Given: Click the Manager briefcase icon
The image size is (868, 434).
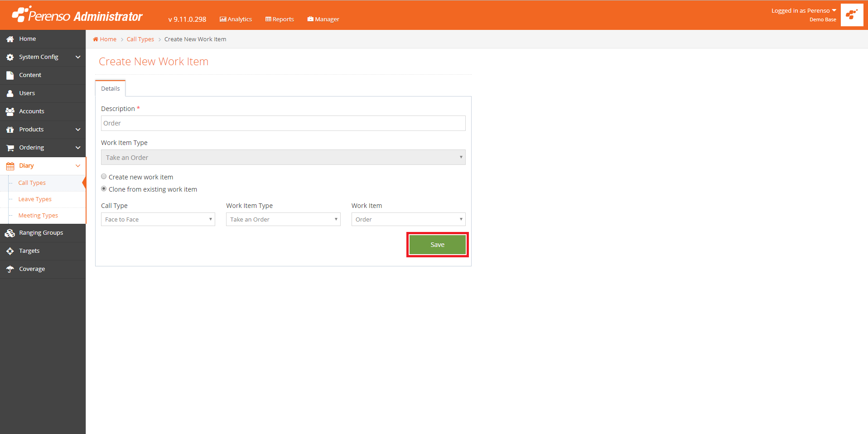Looking at the screenshot, I should click(x=310, y=19).
